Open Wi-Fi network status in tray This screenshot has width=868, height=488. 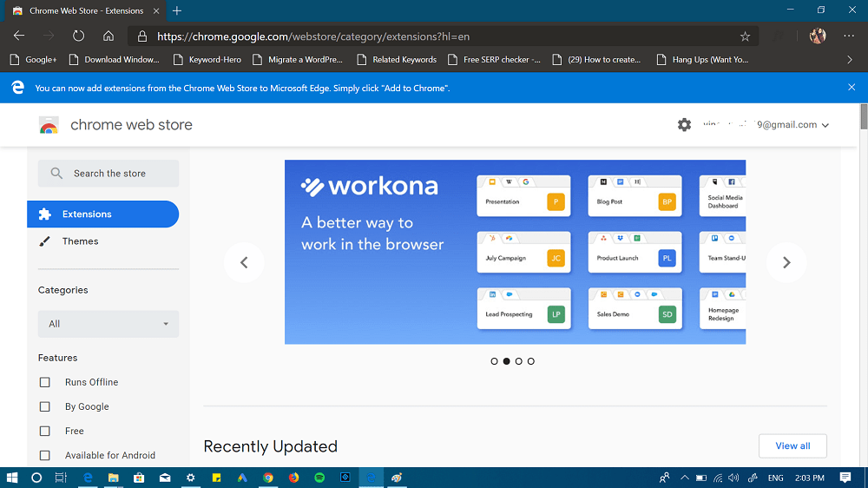(x=718, y=478)
